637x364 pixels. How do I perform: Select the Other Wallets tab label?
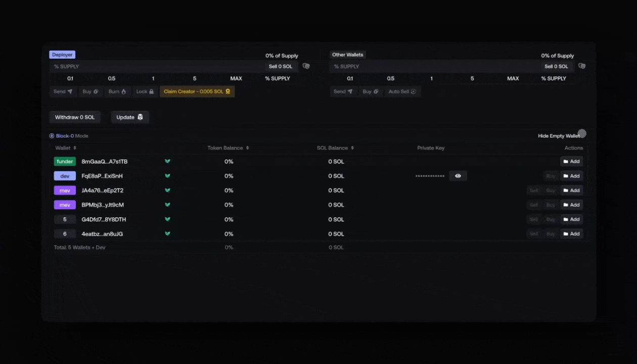point(347,55)
